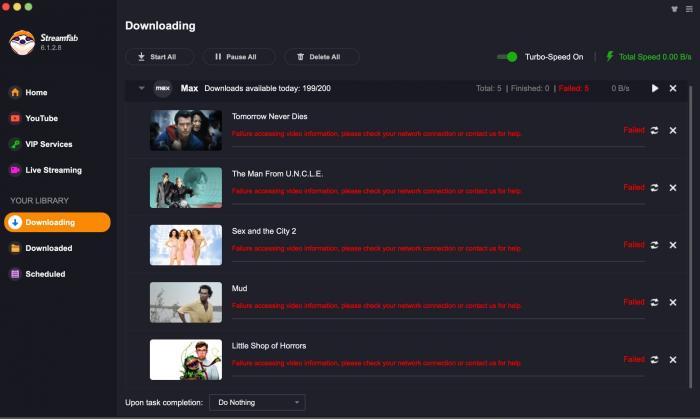
Task: Retry the Sex and the City 2 download
Action: pos(654,245)
